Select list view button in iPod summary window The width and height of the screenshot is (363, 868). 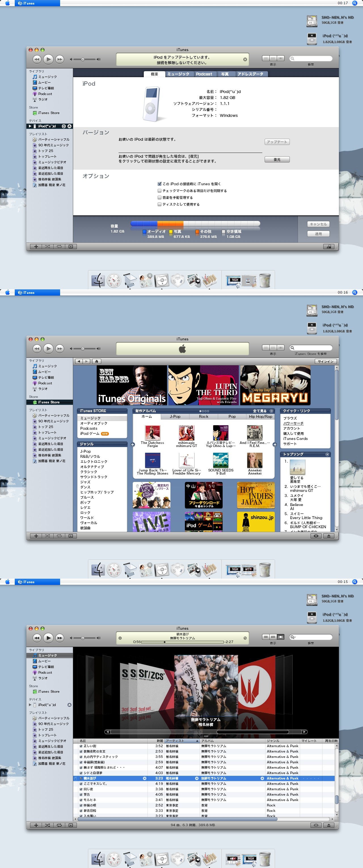pos(266,58)
